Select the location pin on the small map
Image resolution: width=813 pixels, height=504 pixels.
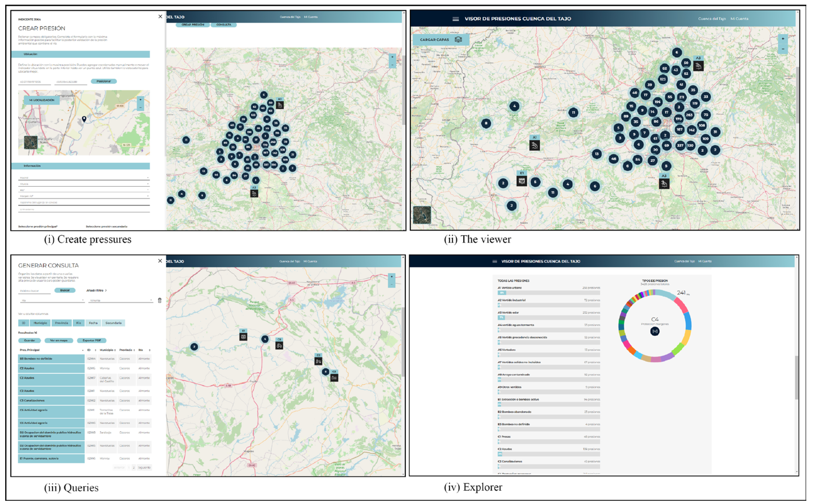[84, 119]
